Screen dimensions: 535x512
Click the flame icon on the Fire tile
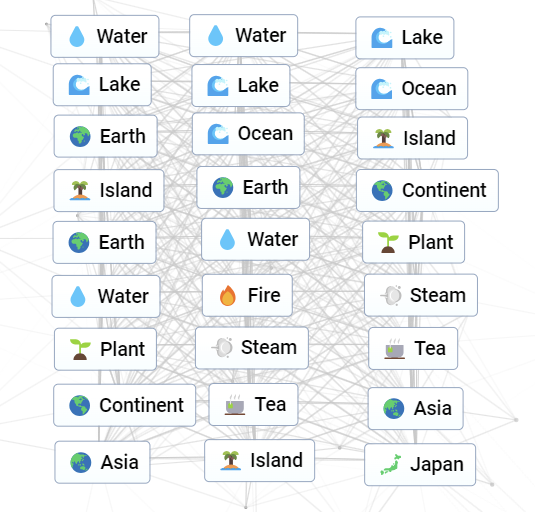228,295
